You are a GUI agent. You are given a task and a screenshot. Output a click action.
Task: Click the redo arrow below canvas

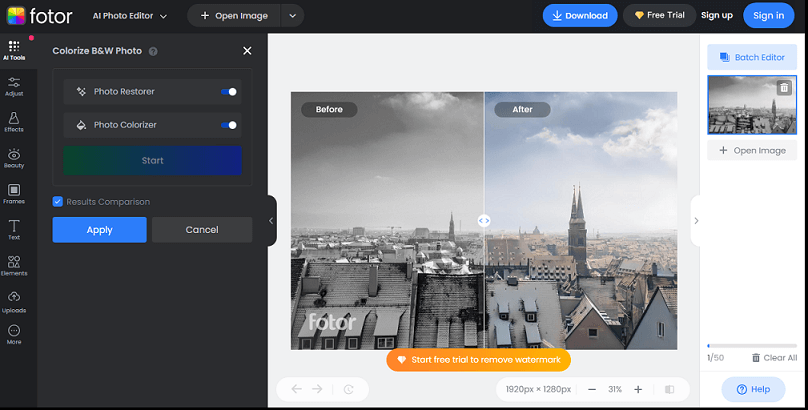pyautogui.click(x=317, y=389)
